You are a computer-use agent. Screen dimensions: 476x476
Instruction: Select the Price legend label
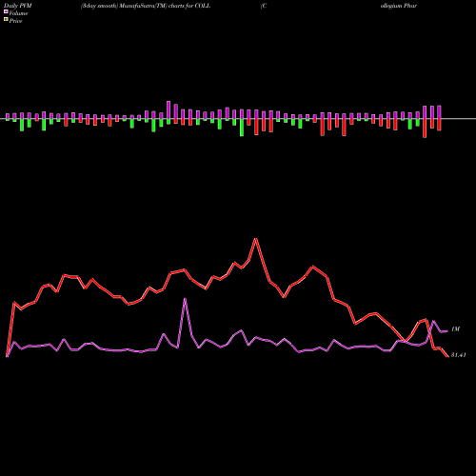(15, 21)
